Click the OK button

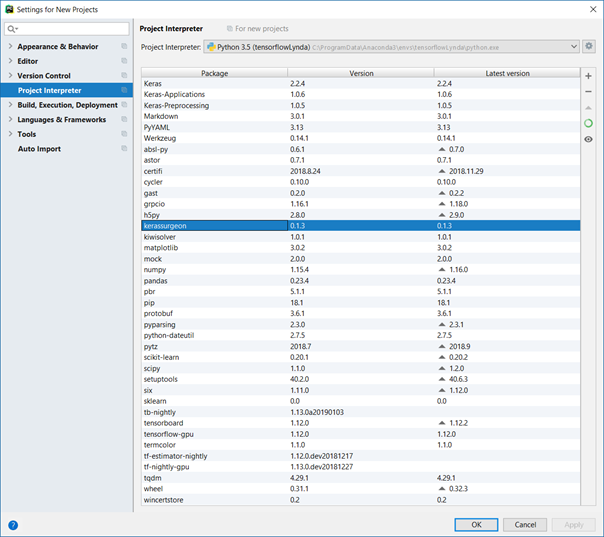tap(476, 525)
